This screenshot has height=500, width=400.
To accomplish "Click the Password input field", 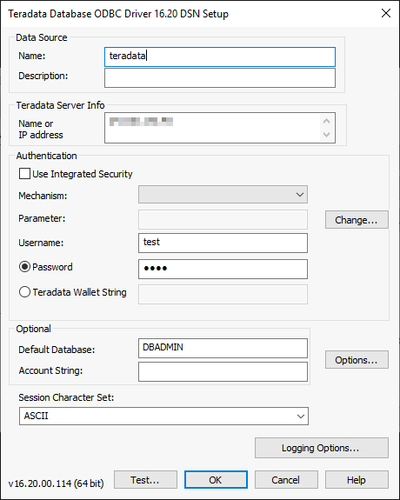I will pyautogui.click(x=223, y=269).
